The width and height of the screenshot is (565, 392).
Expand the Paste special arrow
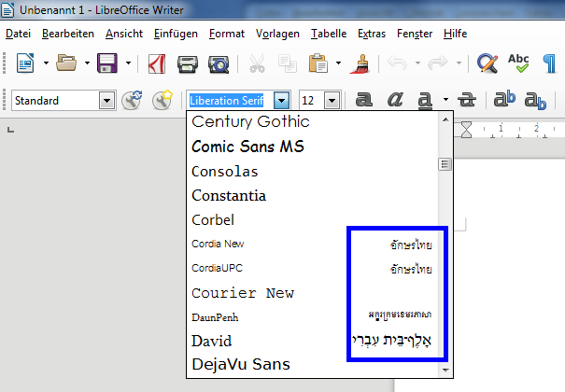(338, 63)
